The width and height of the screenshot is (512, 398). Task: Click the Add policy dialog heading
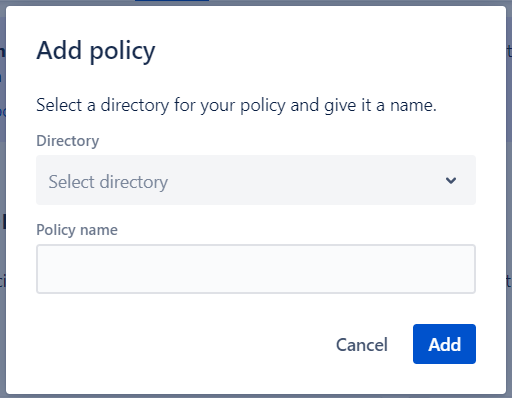[x=96, y=51]
